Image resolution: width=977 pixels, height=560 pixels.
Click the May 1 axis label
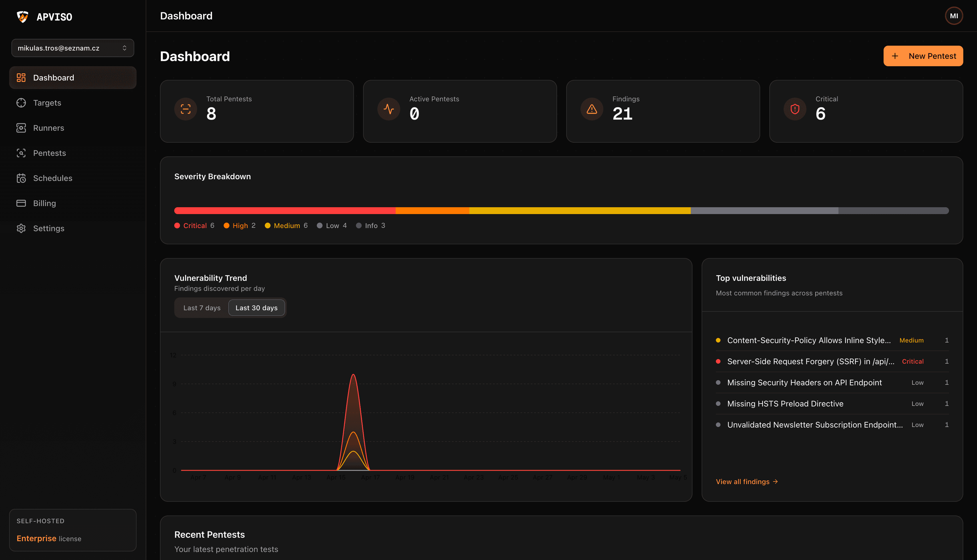pyautogui.click(x=611, y=477)
